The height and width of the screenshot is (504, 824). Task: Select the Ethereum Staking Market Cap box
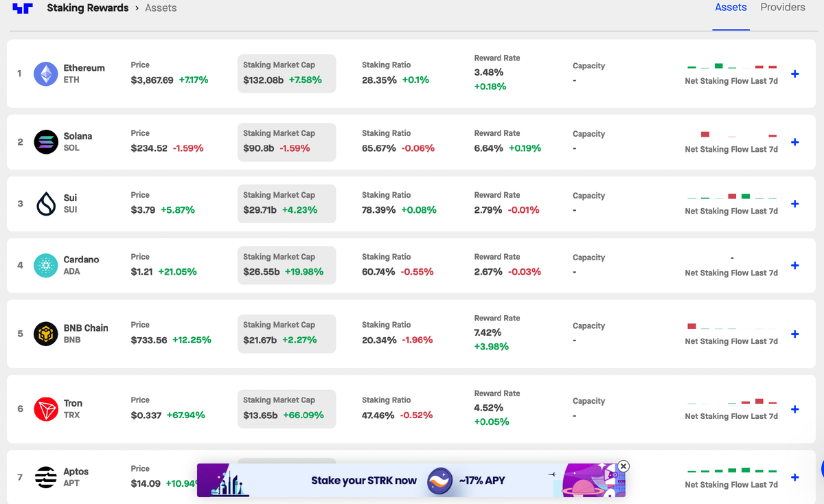click(286, 73)
